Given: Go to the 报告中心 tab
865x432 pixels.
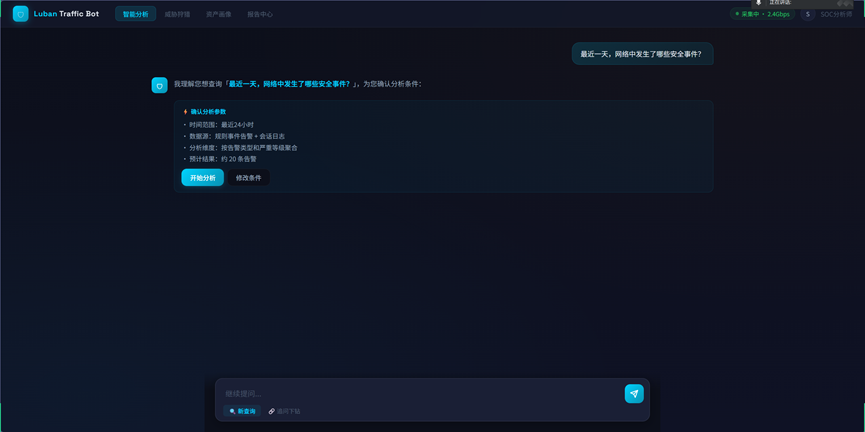Looking at the screenshot, I should point(260,14).
